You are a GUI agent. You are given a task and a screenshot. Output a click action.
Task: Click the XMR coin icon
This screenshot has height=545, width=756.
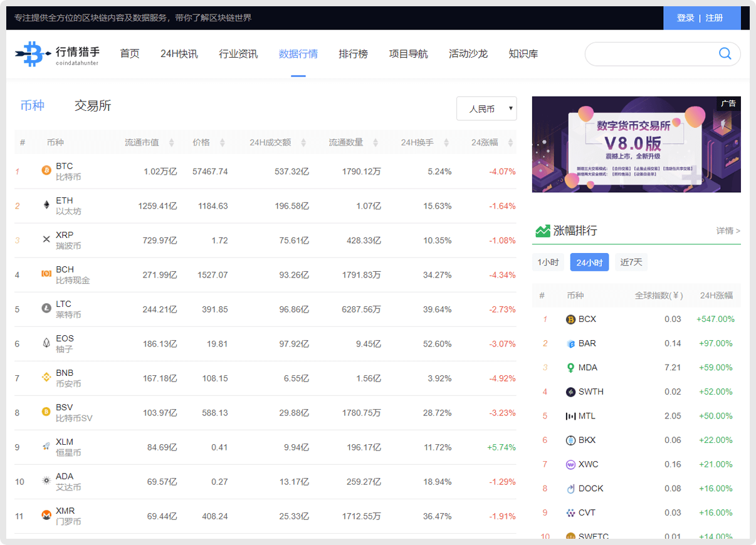click(46, 516)
